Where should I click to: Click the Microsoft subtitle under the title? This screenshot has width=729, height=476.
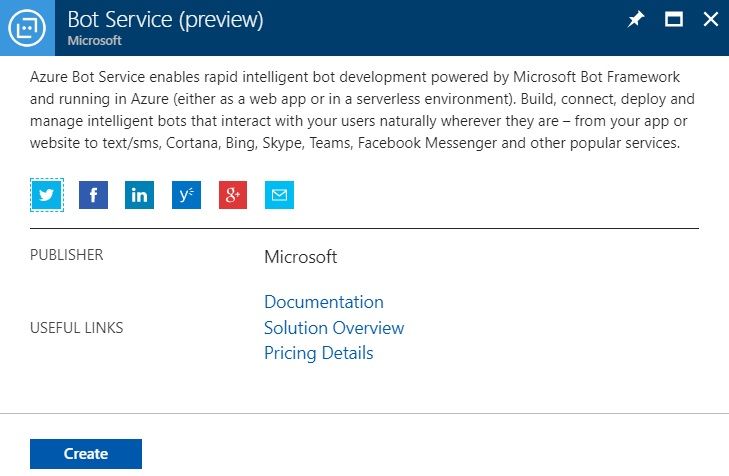[x=94, y=41]
